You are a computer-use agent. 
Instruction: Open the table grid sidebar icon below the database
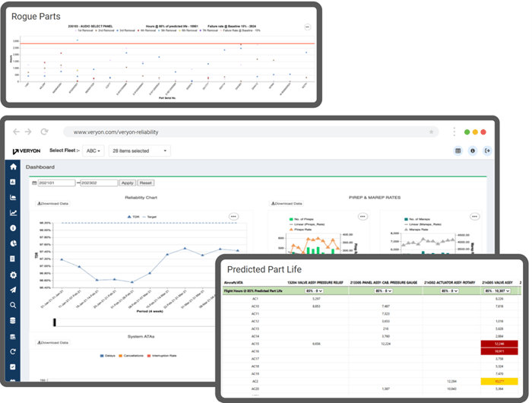[x=13, y=336]
